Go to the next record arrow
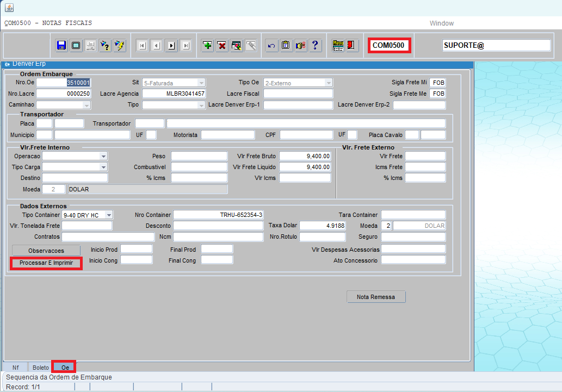The height and width of the screenshot is (392, 562). tap(171, 46)
